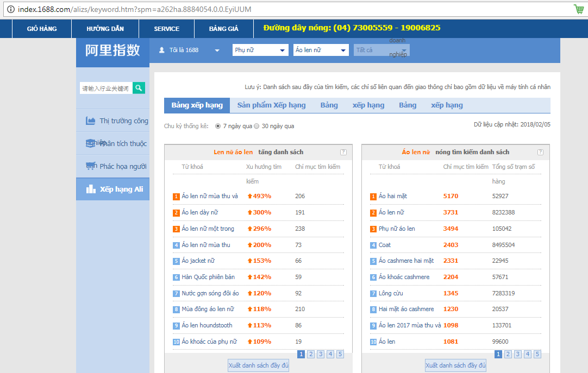The height and width of the screenshot is (373, 588).
Task: Click keyword Hàn Quốc phiên bản
Action: coord(208,277)
